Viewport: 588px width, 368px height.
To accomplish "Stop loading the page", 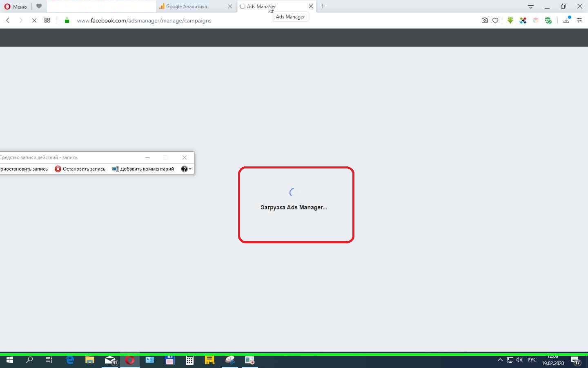I will tap(34, 20).
